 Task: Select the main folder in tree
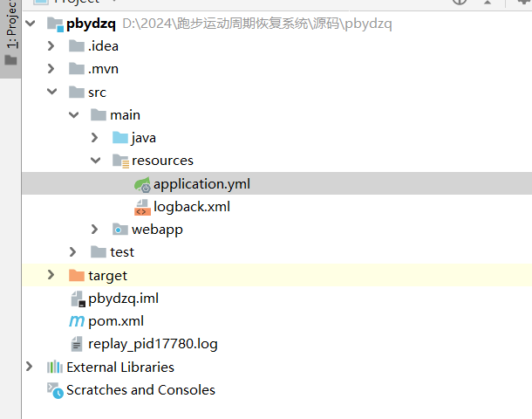click(125, 115)
